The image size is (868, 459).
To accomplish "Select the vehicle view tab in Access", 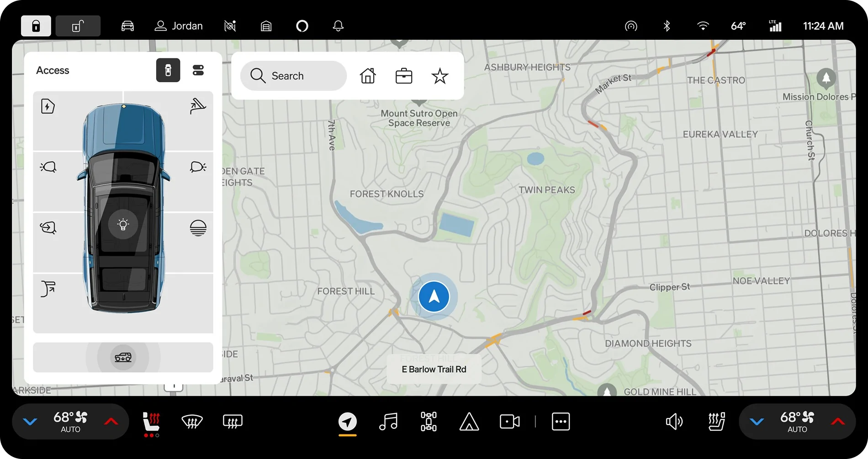I will 168,70.
